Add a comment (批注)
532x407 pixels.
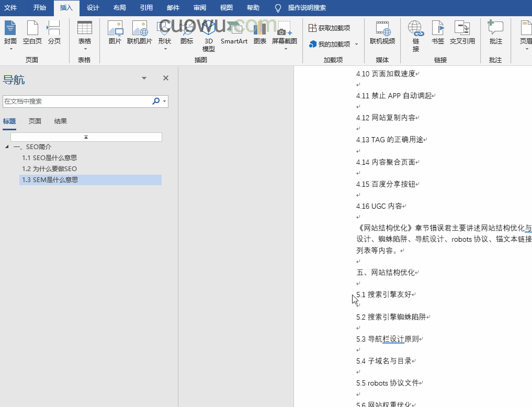click(495, 33)
